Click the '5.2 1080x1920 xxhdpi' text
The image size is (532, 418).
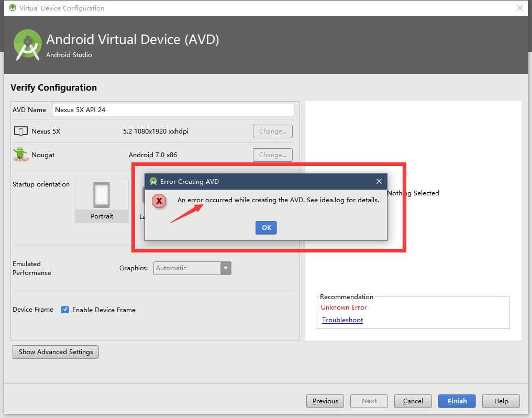click(156, 131)
